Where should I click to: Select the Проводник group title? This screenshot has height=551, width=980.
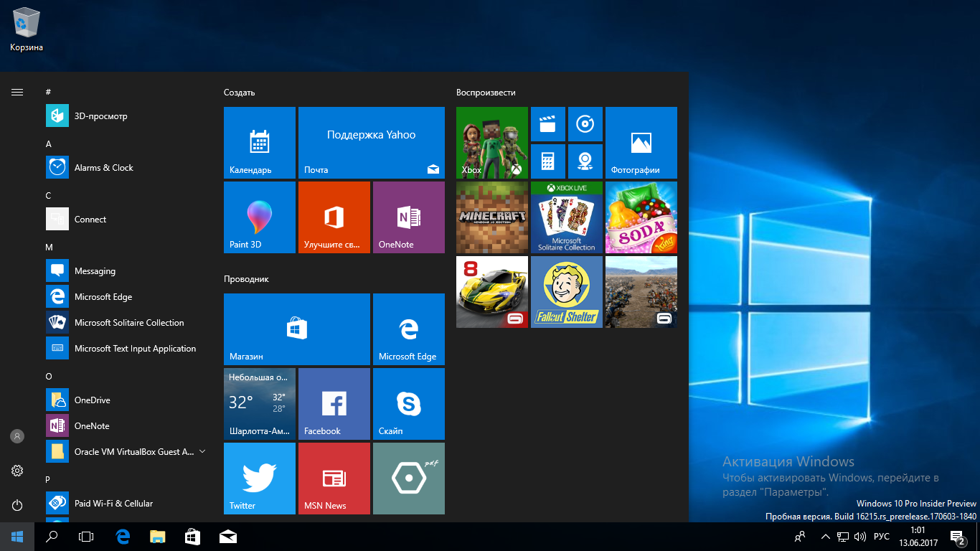(246, 279)
